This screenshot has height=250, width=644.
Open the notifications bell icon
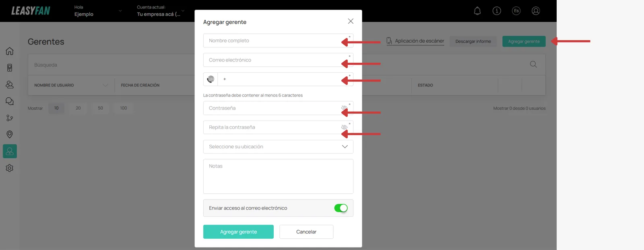pyautogui.click(x=477, y=11)
